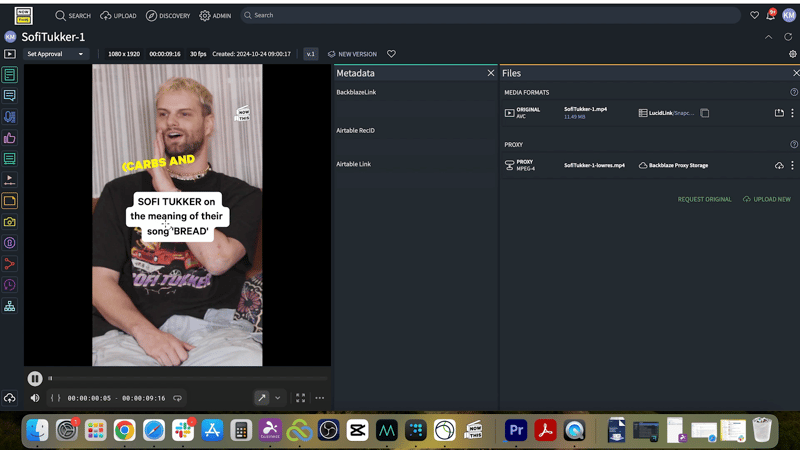Open the ADMIN menu item
This screenshot has width=800, height=450.
point(215,16)
